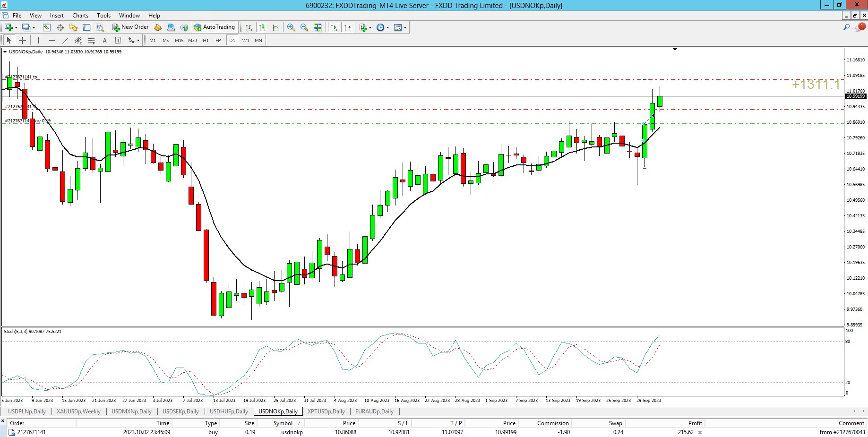Open the new chart toolbar icon

(9, 27)
